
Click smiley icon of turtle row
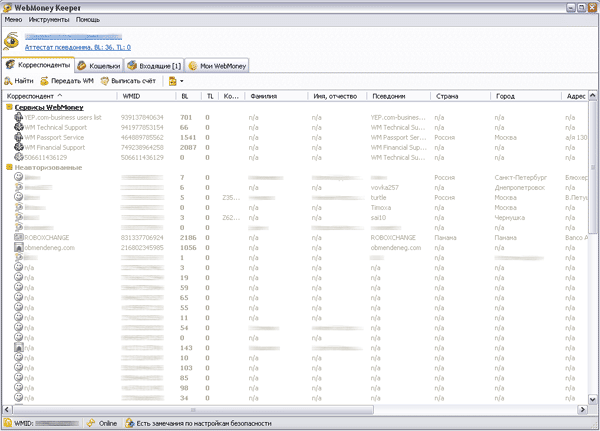18,197
